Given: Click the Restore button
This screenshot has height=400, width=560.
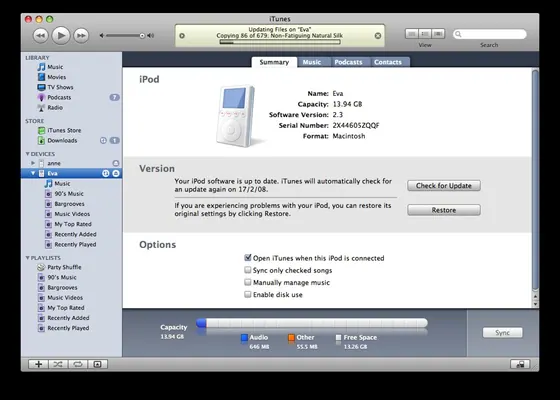Looking at the screenshot, I should (444, 210).
